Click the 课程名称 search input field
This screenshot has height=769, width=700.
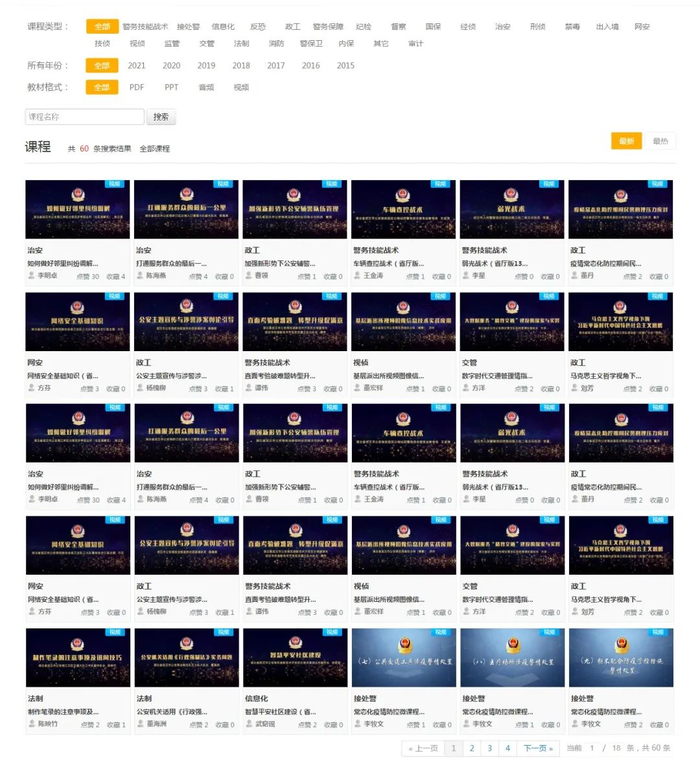(x=84, y=117)
